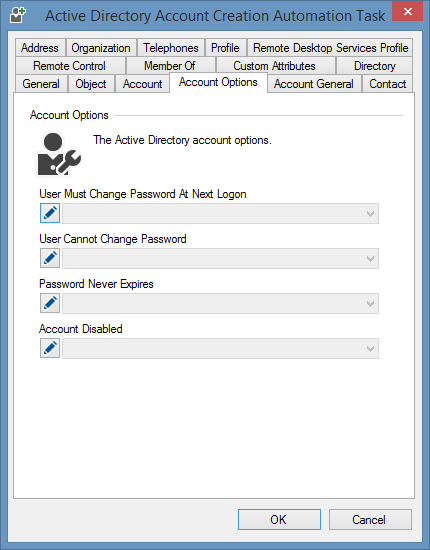The width and height of the screenshot is (430, 550).
Task: Open the Telephones tab
Action: (171, 48)
